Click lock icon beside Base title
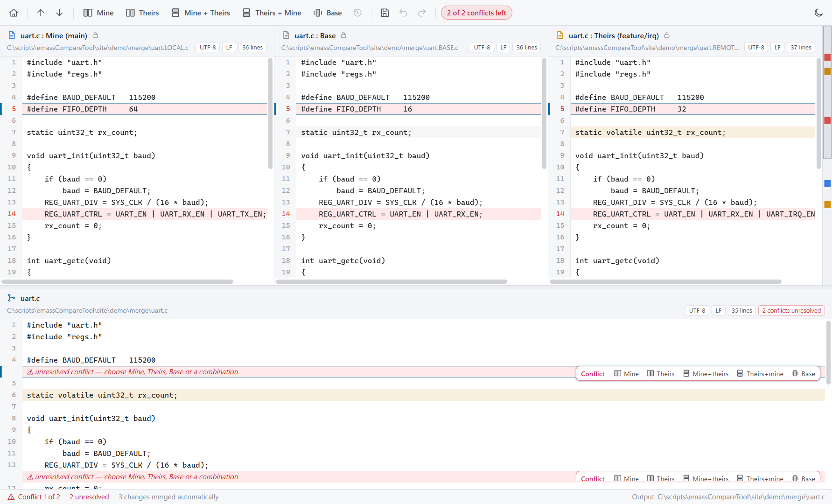The image size is (832, 504). point(343,35)
